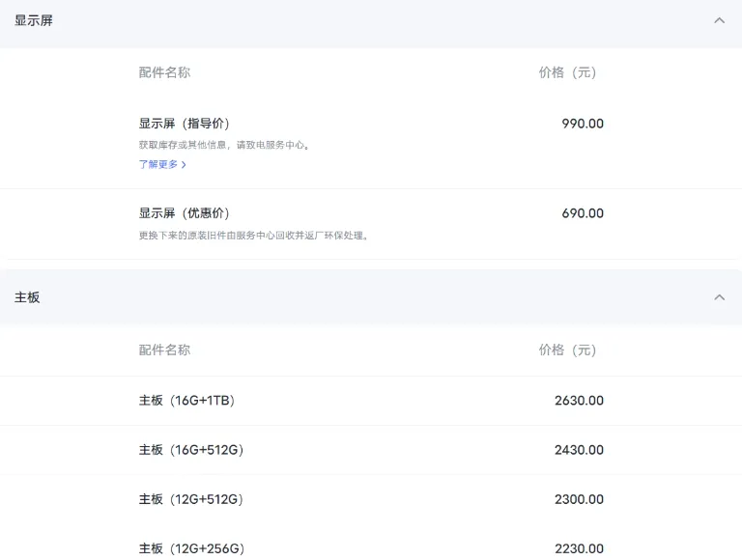This screenshot has width=742, height=560.
Task: Select the 主板（12G+256G）row
Action: 190,548
